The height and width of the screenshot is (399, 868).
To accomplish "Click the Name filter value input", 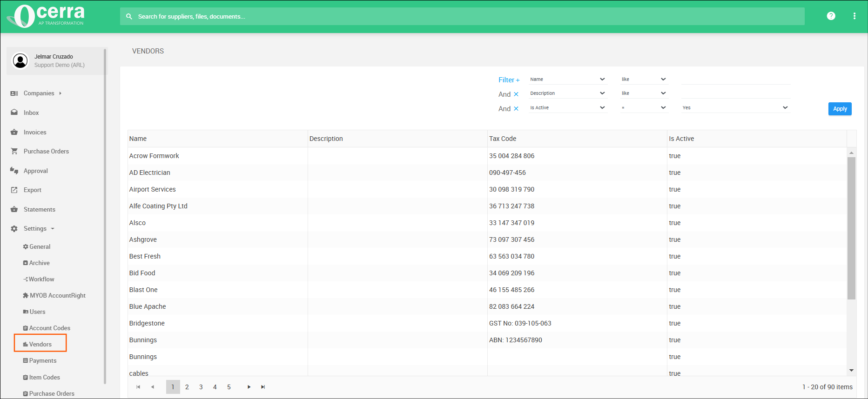I will click(x=736, y=80).
